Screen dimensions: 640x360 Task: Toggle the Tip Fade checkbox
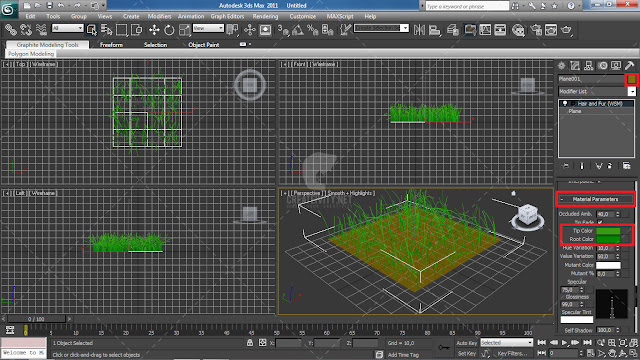[600, 222]
